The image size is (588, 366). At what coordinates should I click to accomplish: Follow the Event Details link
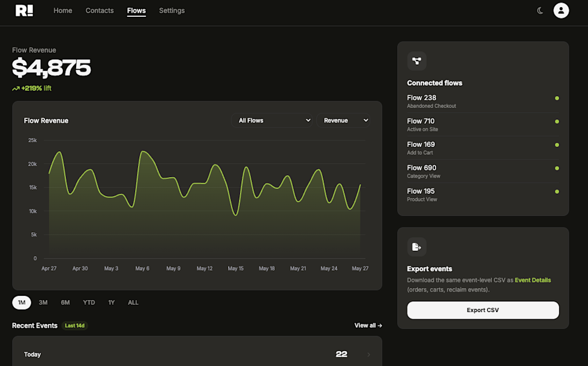click(533, 280)
